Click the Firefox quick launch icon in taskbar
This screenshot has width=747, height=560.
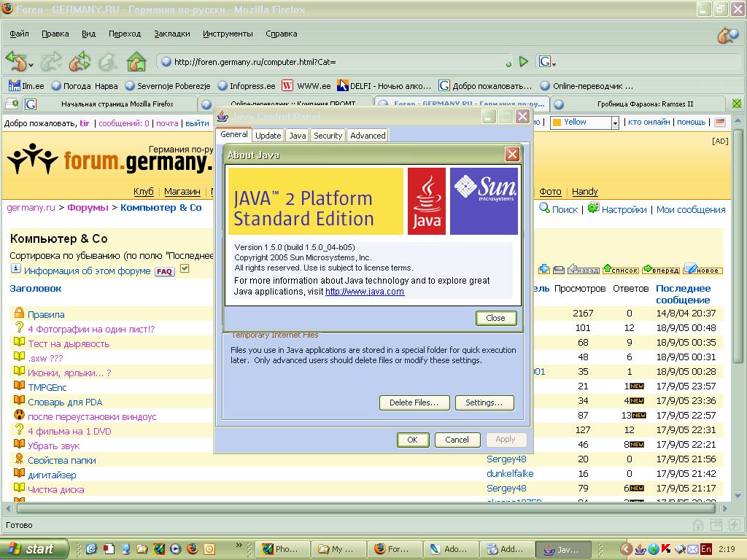[193, 548]
